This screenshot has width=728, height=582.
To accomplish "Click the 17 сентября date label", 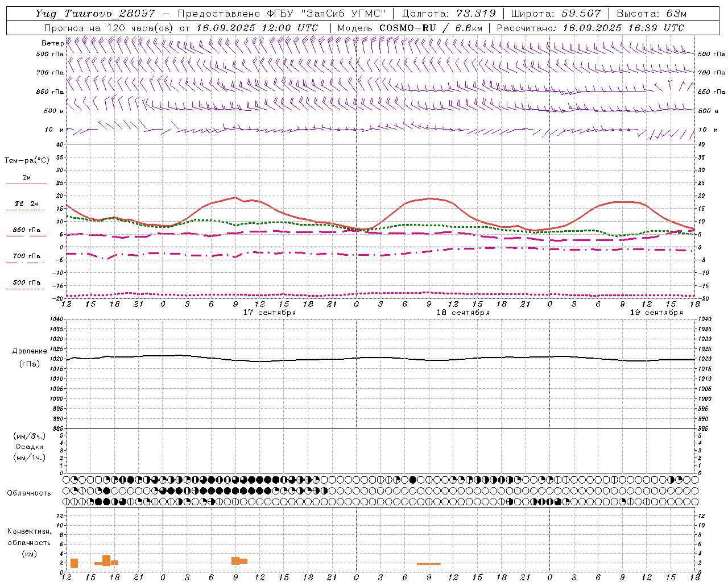I will point(270,313).
